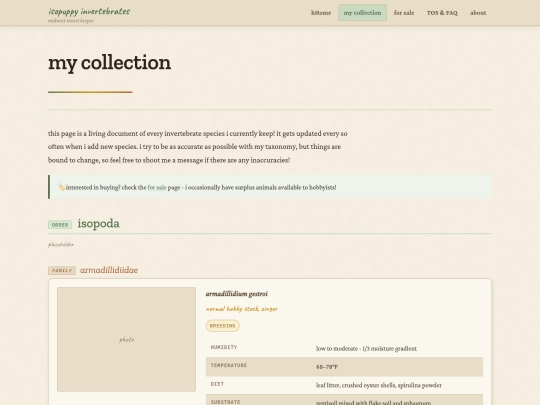Open the for sale nav page
This screenshot has width=540, height=405.
point(404,13)
